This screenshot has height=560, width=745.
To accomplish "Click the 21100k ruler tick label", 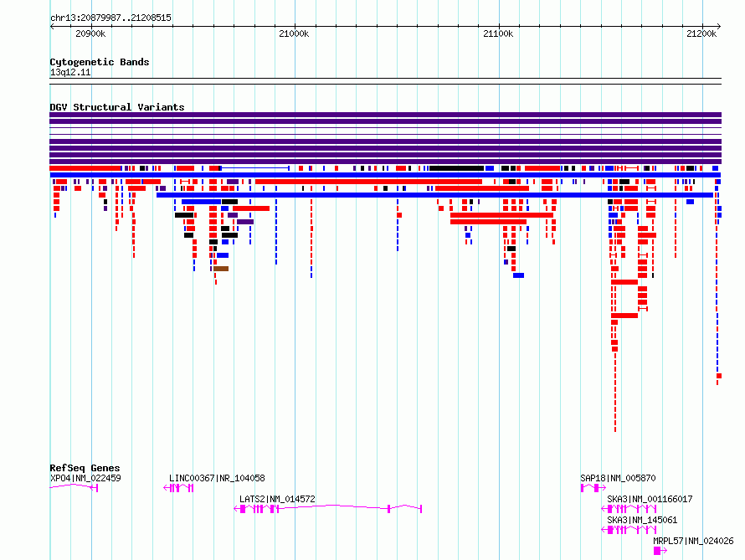I will [498, 33].
